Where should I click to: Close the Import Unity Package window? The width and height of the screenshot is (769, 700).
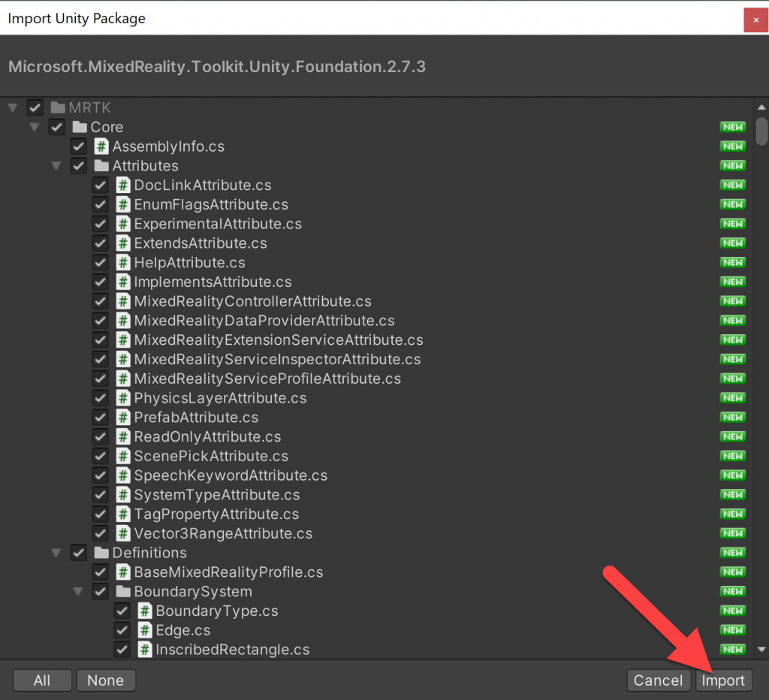[755, 20]
